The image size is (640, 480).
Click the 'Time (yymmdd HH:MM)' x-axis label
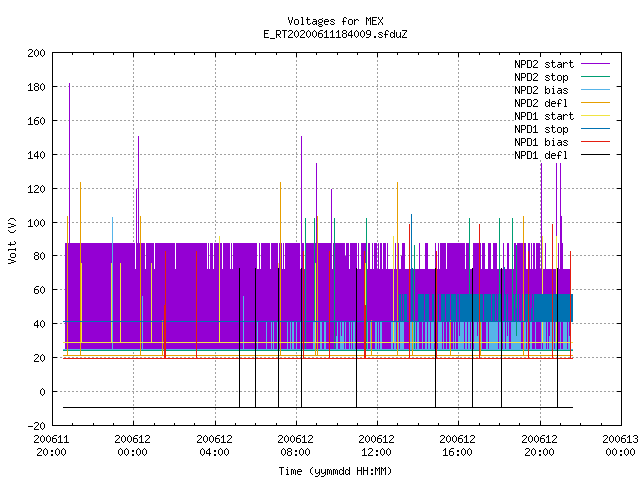click(335, 471)
